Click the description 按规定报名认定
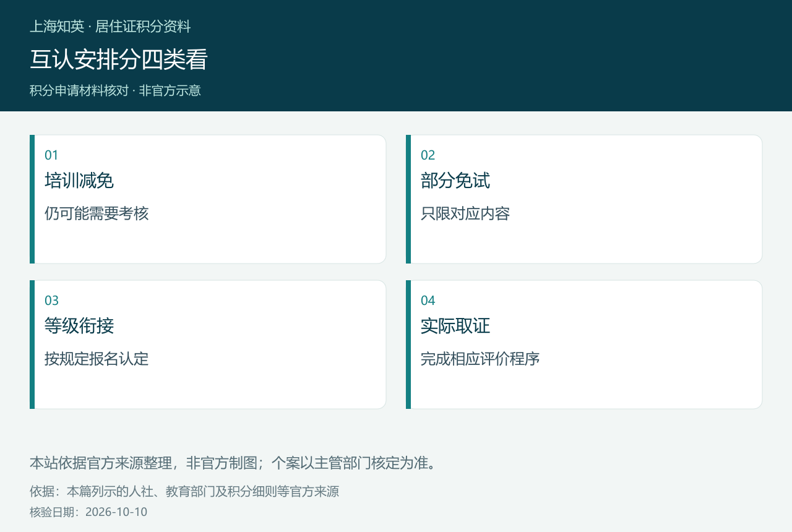 pos(97,359)
